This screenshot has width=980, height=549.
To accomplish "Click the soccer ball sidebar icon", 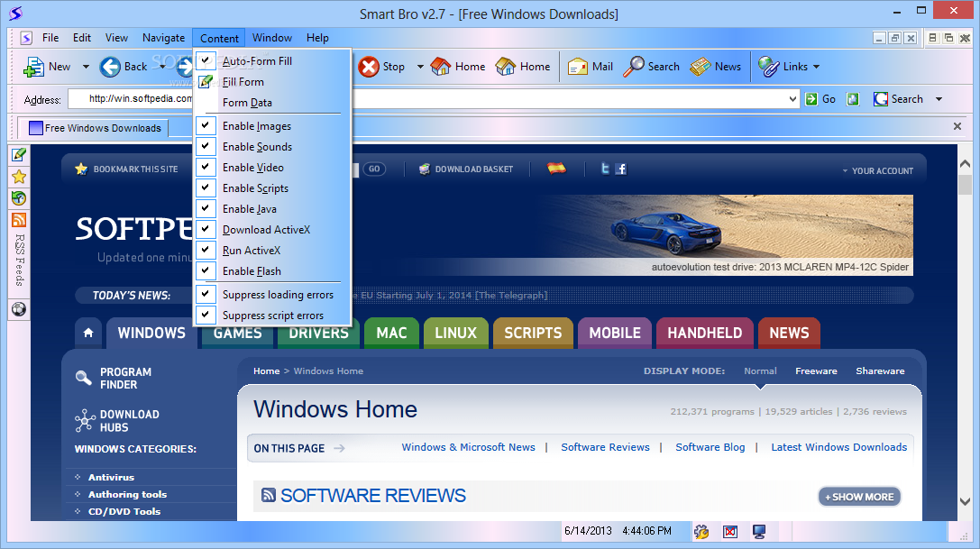I will point(19,309).
